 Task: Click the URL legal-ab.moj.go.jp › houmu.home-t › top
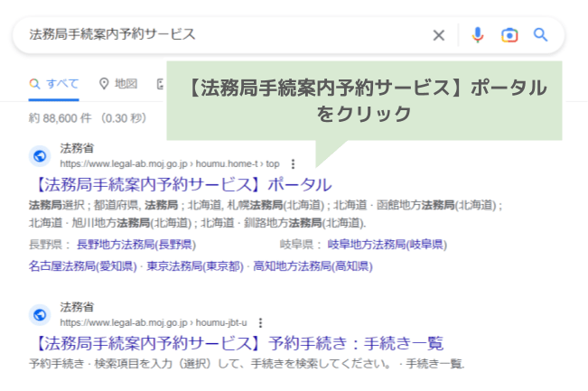(x=170, y=163)
